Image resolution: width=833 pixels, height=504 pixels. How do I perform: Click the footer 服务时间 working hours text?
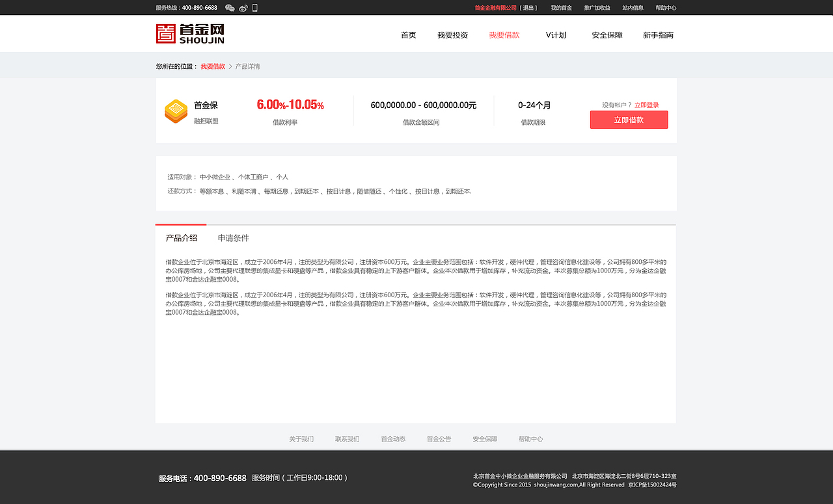tap(300, 478)
